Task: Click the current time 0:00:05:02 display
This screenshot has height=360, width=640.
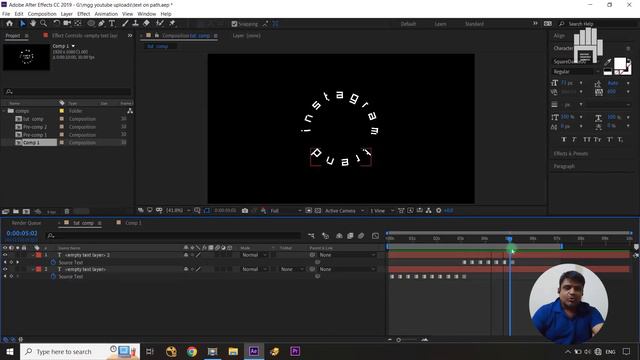Action: pyautogui.click(x=22, y=233)
